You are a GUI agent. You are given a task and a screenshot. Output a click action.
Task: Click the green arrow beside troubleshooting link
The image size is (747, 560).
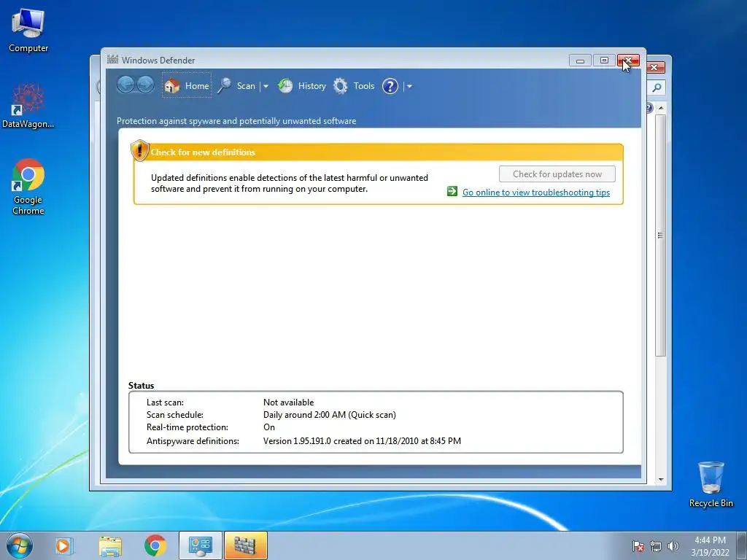click(452, 192)
